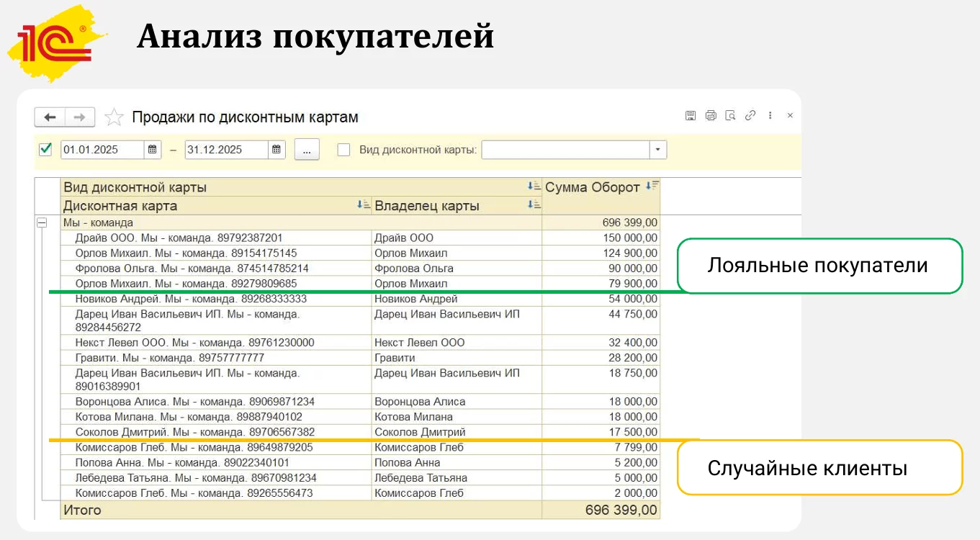Open print preview with the magnifier page icon
The height and width of the screenshot is (540, 980).
(x=730, y=115)
